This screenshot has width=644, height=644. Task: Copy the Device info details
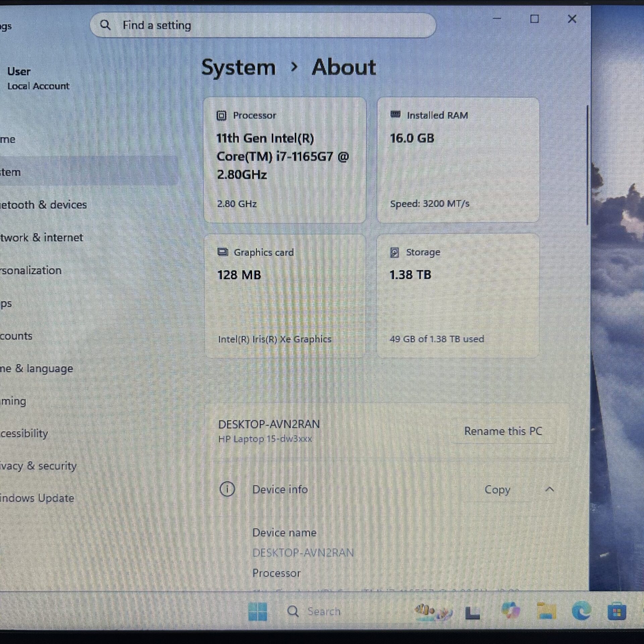pyautogui.click(x=497, y=490)
